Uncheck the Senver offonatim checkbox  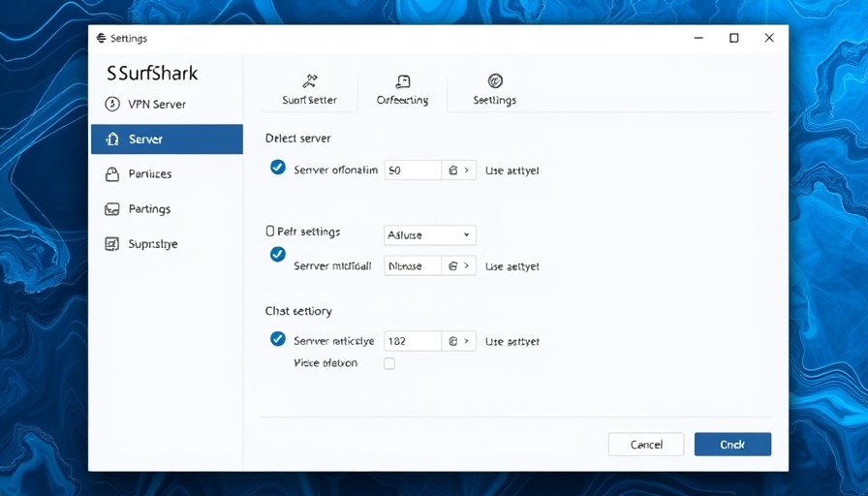(x=278, y=169)
